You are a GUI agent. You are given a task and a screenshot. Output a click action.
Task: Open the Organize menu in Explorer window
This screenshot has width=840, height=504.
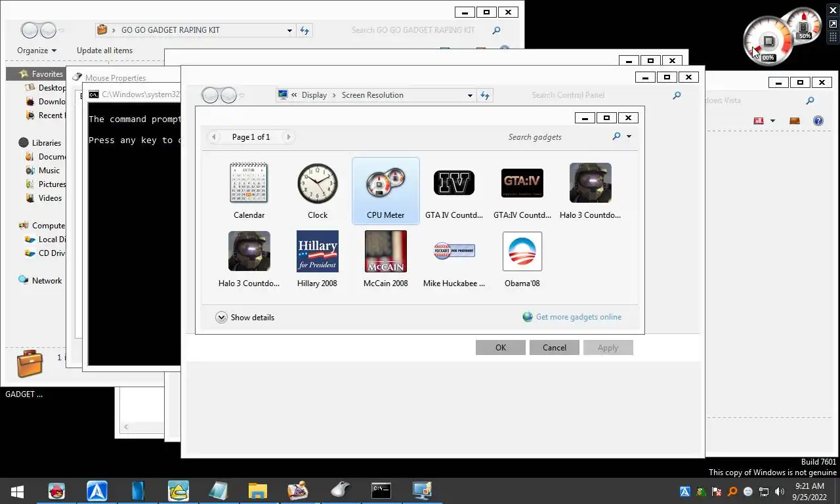point(37,51)
